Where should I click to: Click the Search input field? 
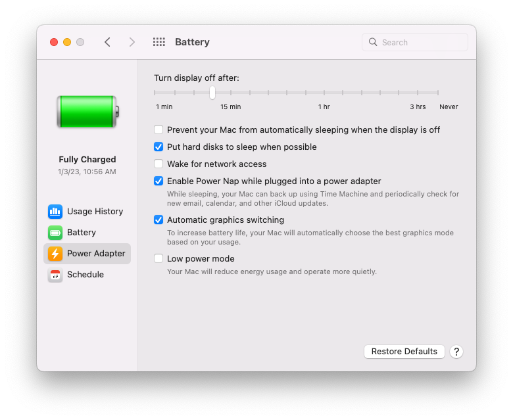point(414,42)
